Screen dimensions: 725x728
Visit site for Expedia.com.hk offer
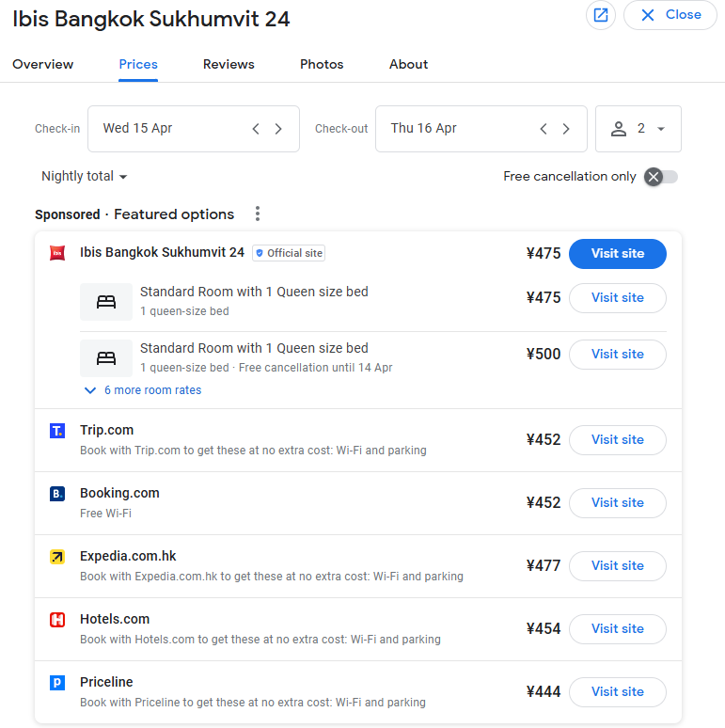point(617,566)
